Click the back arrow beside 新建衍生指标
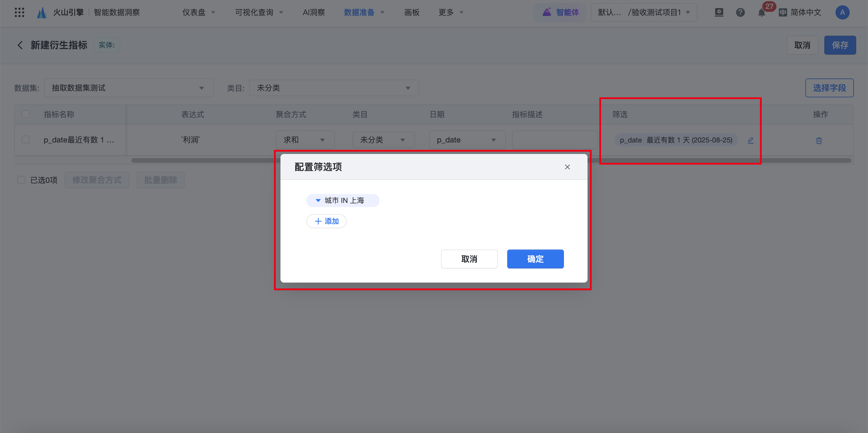Screen dimensions: 868x433 click(x=20, y=45)
